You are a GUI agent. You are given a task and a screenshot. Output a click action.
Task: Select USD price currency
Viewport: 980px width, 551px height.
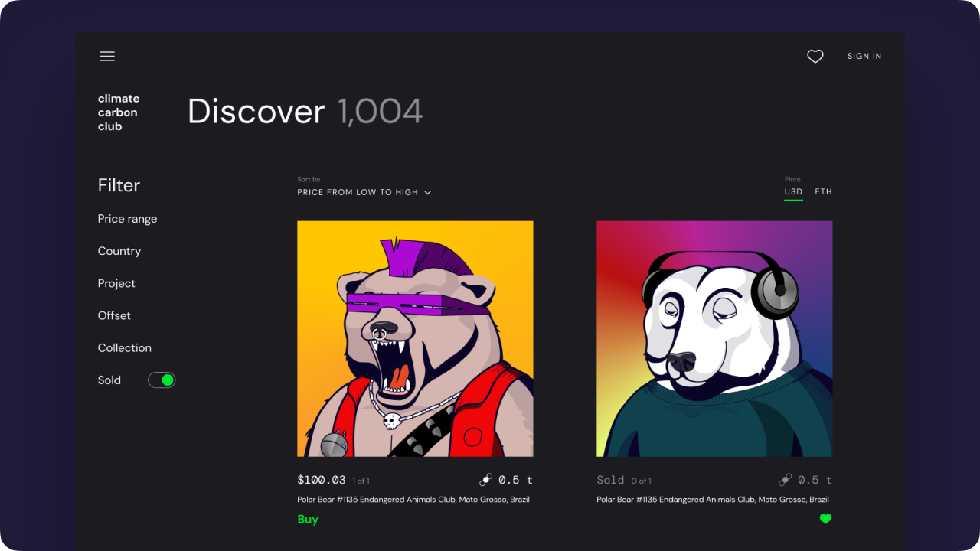pos(793,192)
